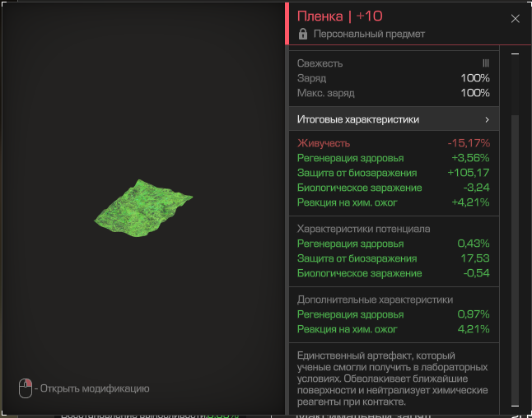The image size is (532, 418).
Task: Click the Дополнительные характеристики header
Action: (x=375, y=300)
